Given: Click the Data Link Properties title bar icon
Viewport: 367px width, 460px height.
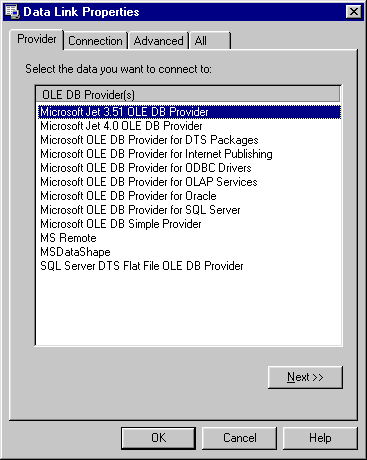Looking at the screenshot, I should pyautogui.click(x=12, y=12).
